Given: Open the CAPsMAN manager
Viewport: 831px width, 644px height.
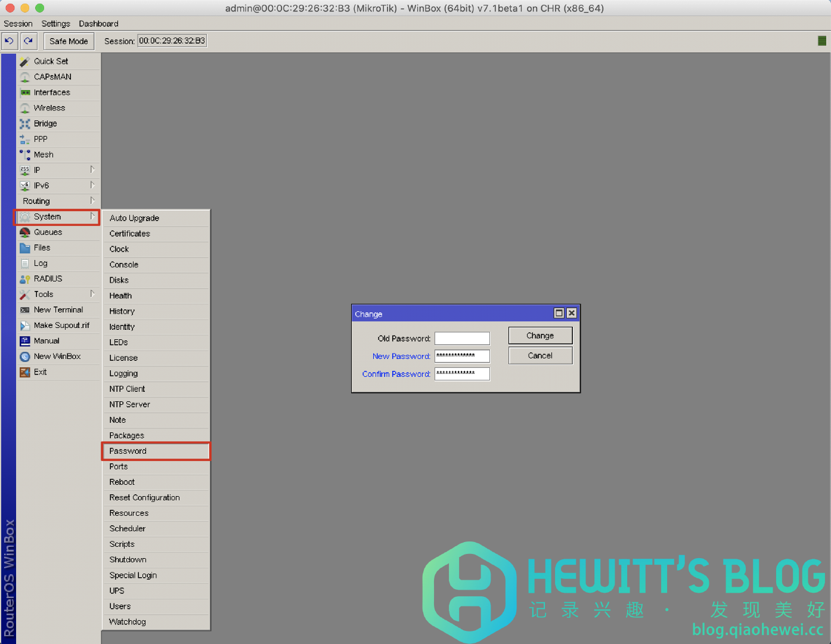Looking at the screenshot, I should pos(52,77).
